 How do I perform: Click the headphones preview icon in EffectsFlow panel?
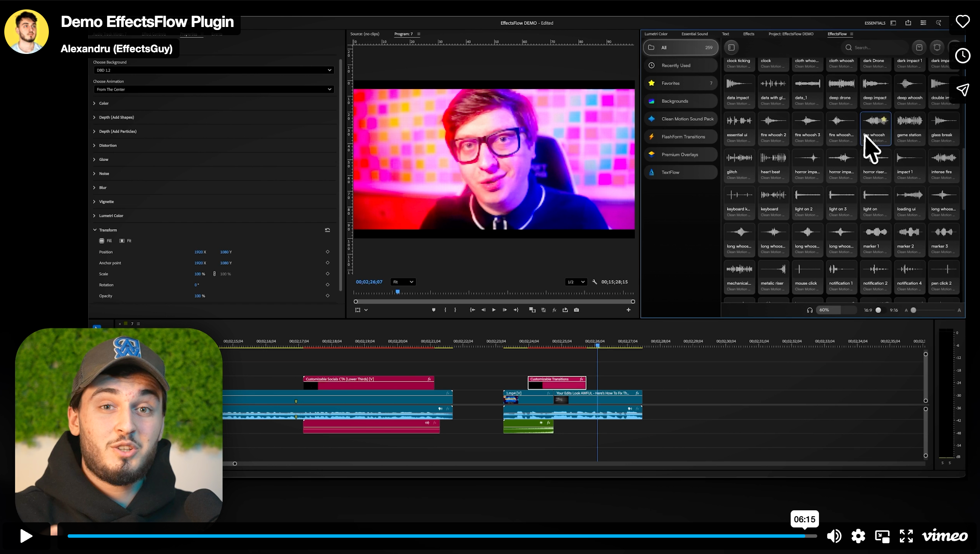tap(810, 310)
